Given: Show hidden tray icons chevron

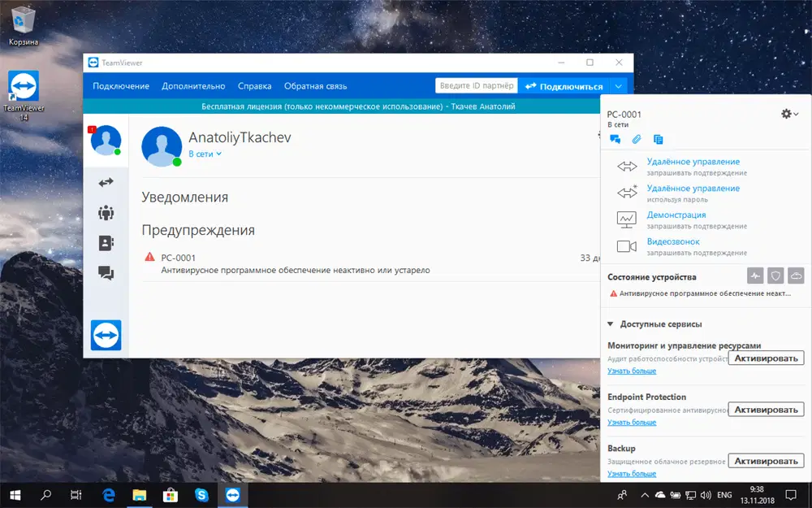Looking at the screenshot, I should [644, 495].
